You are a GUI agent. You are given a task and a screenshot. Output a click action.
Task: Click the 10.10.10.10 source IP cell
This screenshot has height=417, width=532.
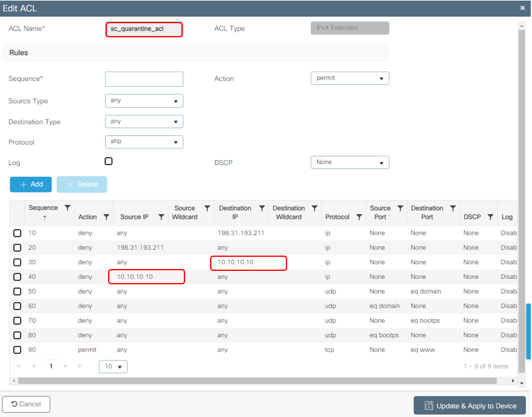pyautogui.click(x=135, y=277)
